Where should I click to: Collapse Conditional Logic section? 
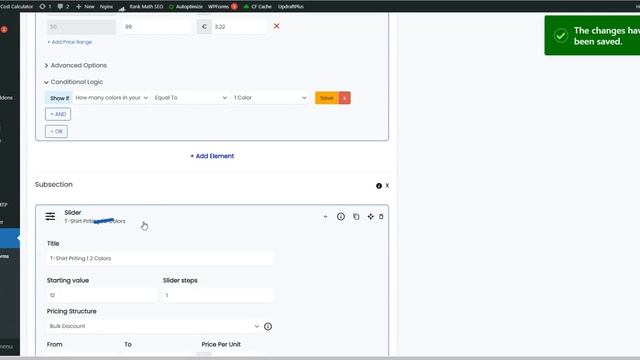[73, 82]
